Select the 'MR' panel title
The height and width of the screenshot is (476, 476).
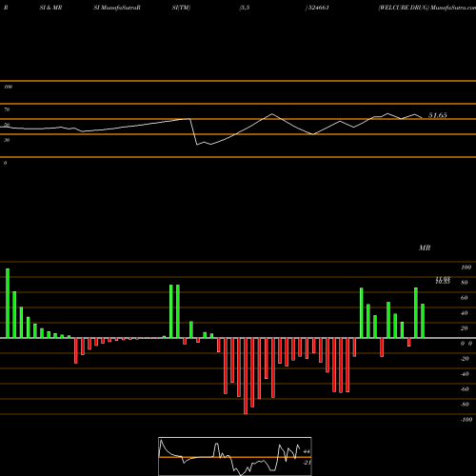pos(425,248)
